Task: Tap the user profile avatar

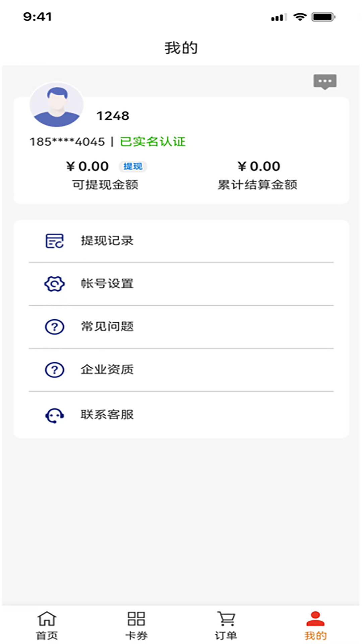Action: pyautogui.click(x=57, y=105)
